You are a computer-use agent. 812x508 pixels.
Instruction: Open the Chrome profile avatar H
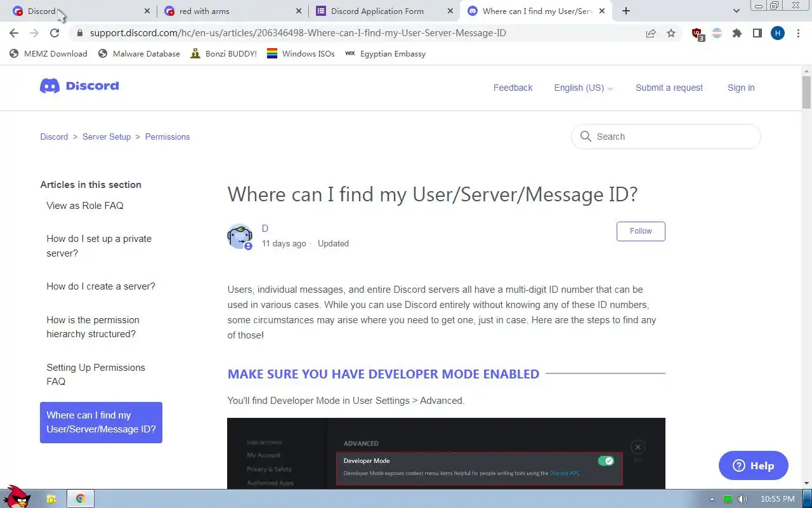click(778, 33)
